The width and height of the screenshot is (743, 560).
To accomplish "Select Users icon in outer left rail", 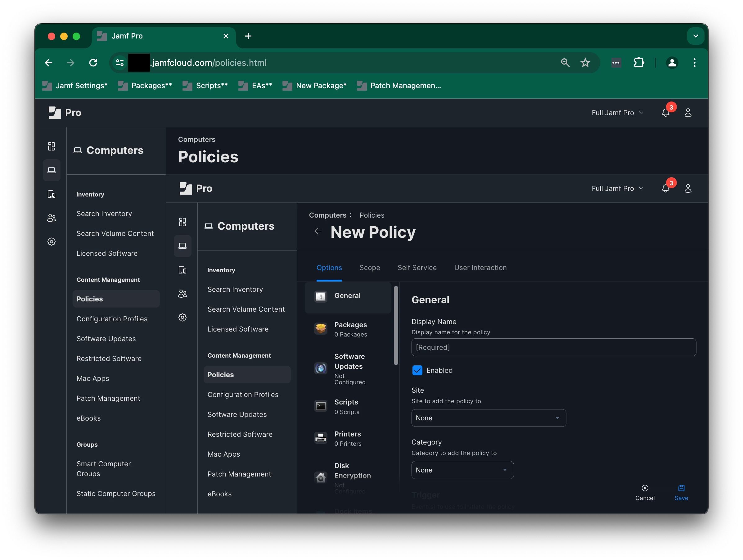I will coord(52,218).
